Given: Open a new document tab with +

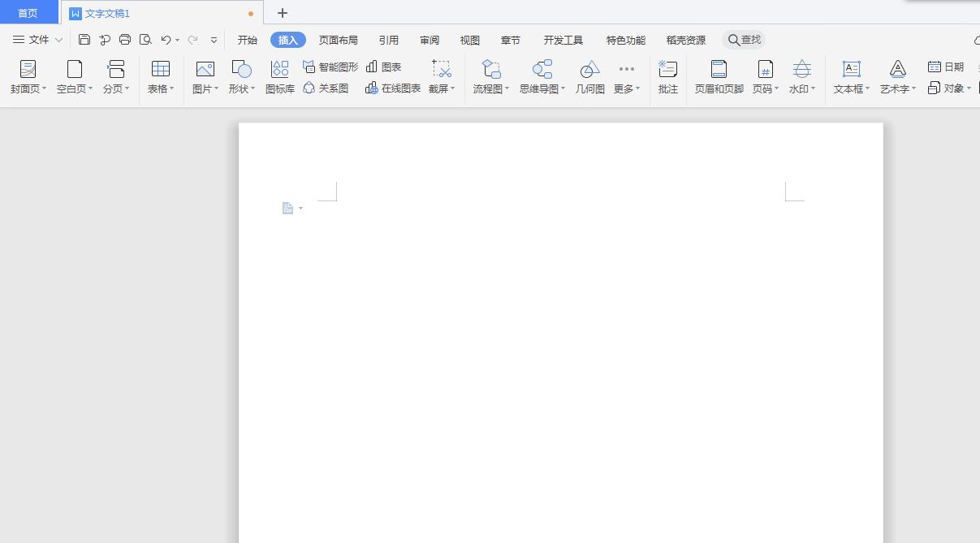Looking at the screenshot, I should click(x=282, y=13).
